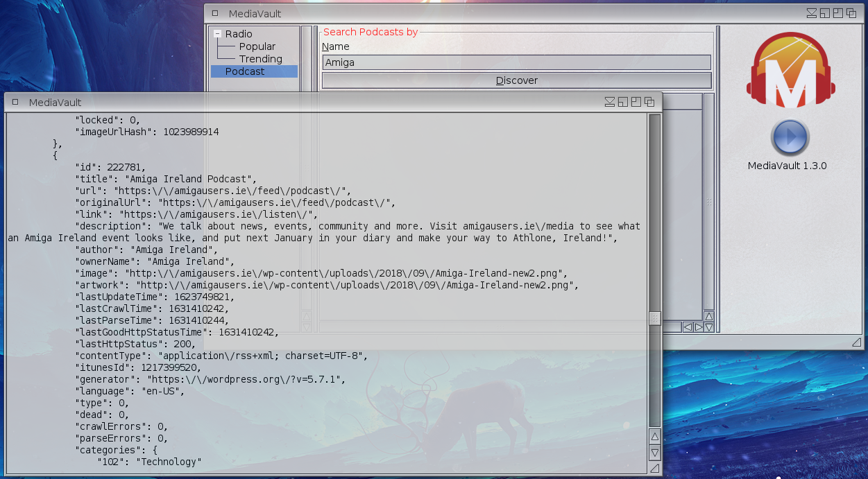
Task: Select Radio in the sidebar tree
Action: pyautogui.click(x=239, y=34)
